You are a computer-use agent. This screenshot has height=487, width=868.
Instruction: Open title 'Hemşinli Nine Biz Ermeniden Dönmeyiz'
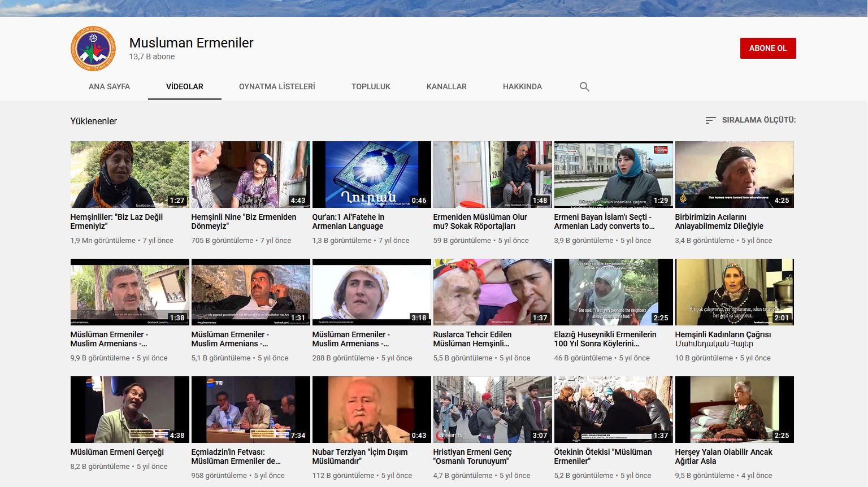(244, 221)
